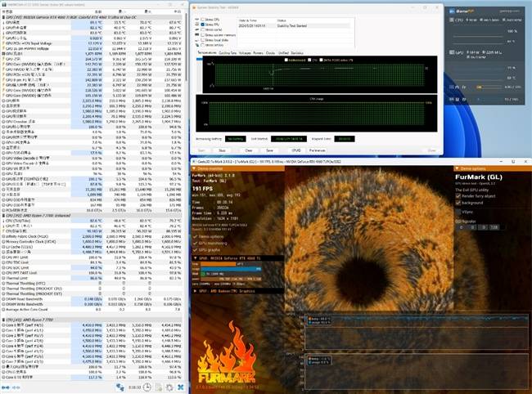
Task: Open AIDA64 Preferences button
Action: (318, 150)
